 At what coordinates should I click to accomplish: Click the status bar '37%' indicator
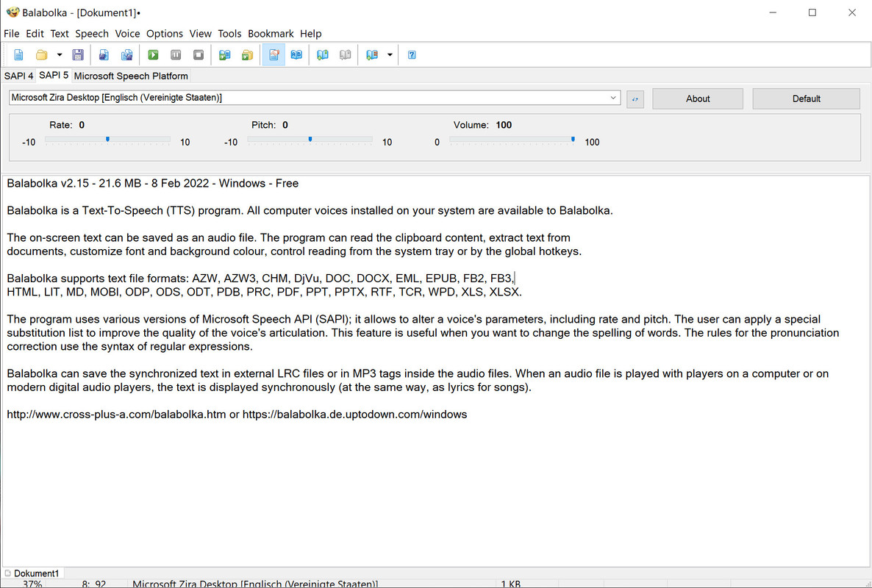[32, 584]
